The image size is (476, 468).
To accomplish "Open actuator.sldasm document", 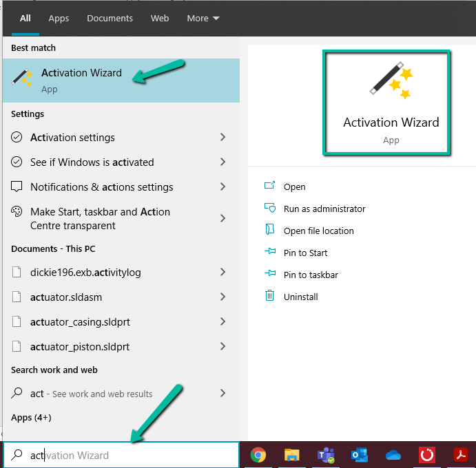I will click(121, 297).
